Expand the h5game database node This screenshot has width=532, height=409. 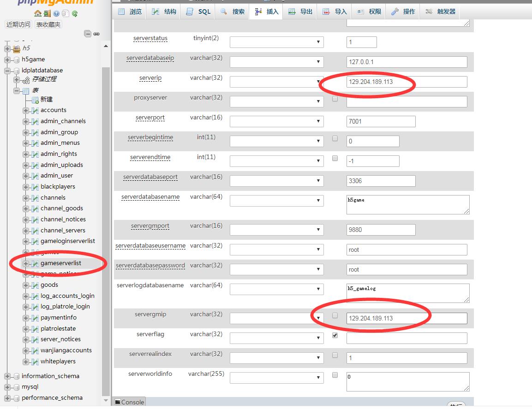pos(7,60)
